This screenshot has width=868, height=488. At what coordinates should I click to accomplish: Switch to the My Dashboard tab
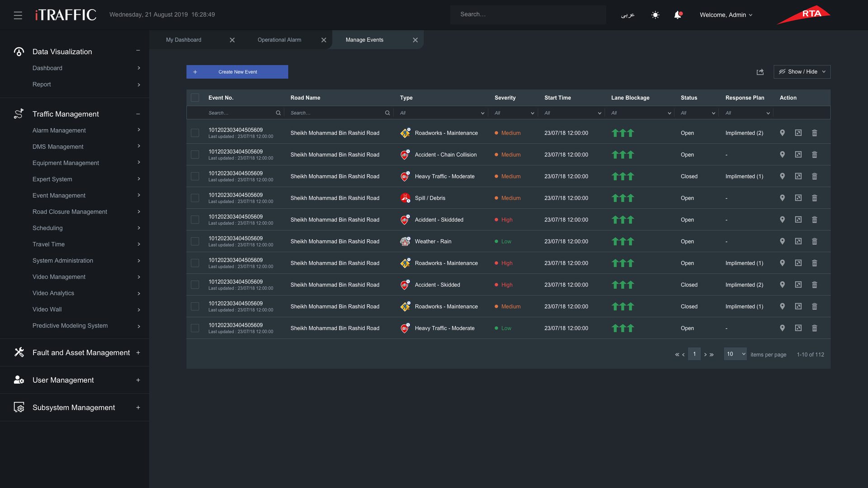point(184,40)
